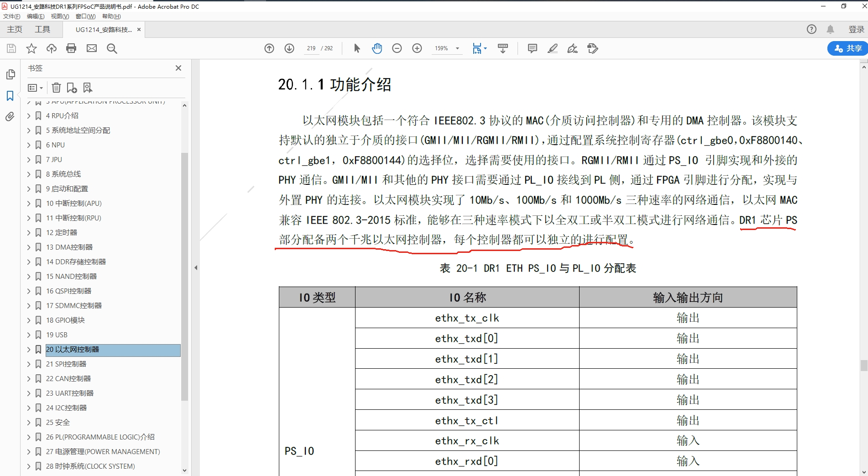Click the page number input field
Screen dimensions: 868x476
click(311, 48)
